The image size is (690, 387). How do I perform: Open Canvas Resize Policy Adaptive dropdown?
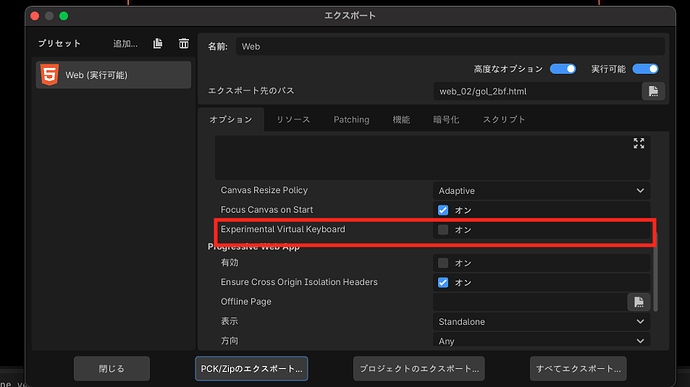tap(541, 191)
